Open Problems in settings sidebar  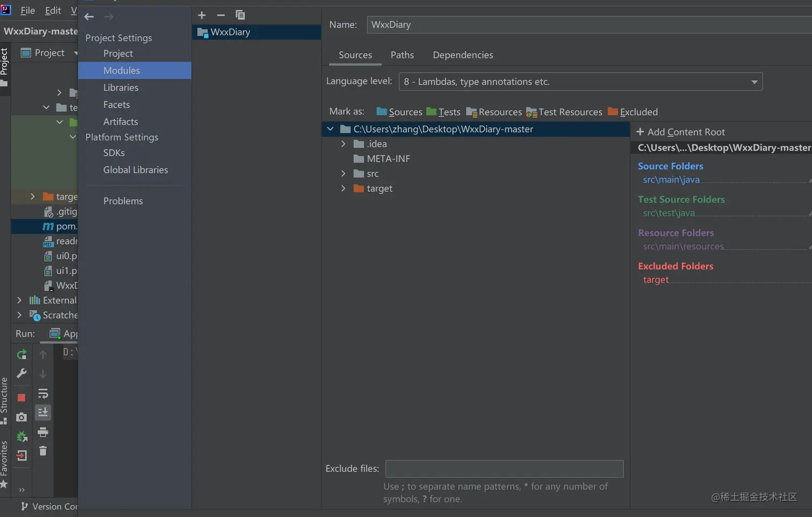[123, 201]
